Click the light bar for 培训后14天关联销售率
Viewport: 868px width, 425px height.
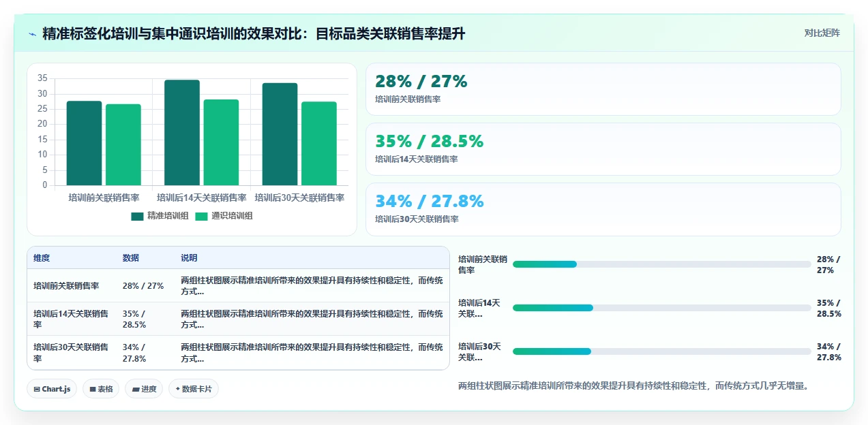pos(221,142)
